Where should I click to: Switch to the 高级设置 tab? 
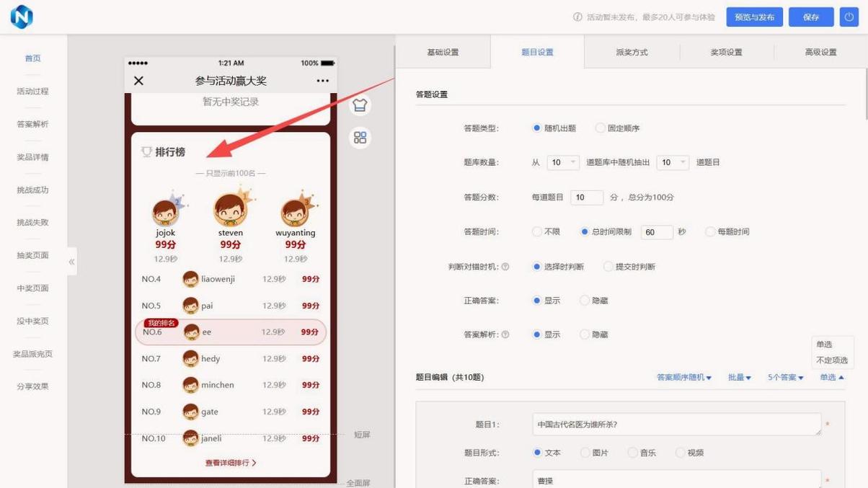[820, 52]
